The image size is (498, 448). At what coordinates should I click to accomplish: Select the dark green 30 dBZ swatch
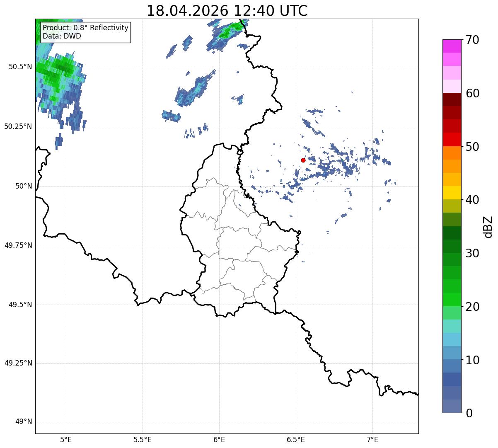452,246
